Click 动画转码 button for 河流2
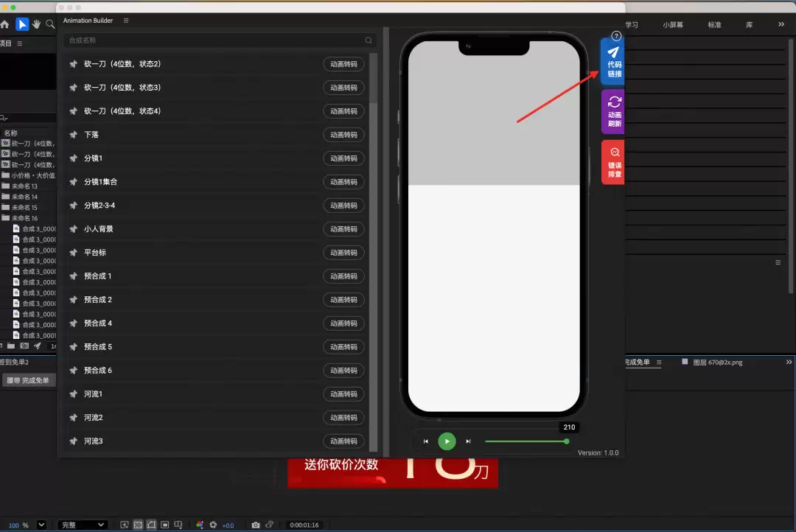The width and height of the screenshot is (796, 532). point(343,417)
